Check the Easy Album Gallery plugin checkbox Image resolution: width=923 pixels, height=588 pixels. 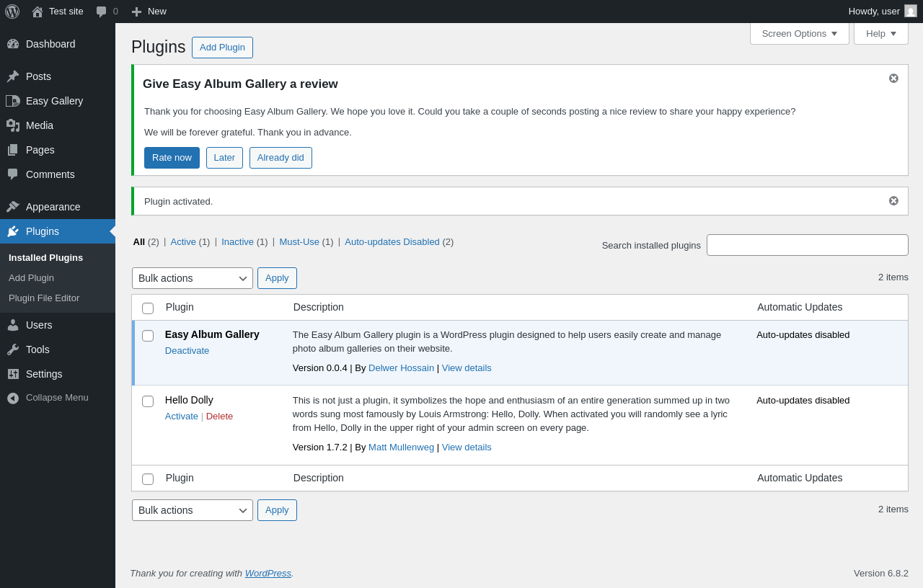click(148, 336)
